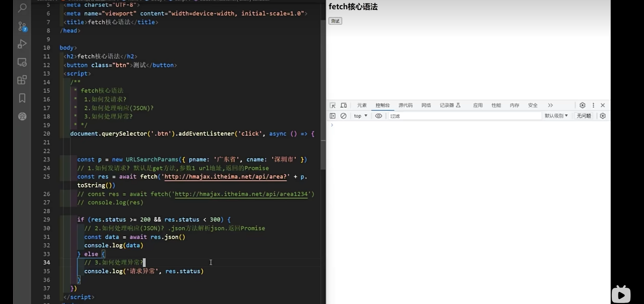The image size is (644, 304).
Task: Open the Remote Explorer view
Action: tap(22, 62)
